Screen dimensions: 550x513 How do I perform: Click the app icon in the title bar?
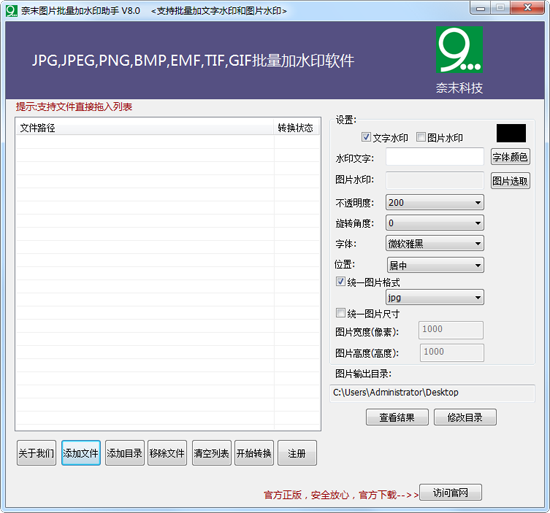pyautogui.click(x=11, y=11)
